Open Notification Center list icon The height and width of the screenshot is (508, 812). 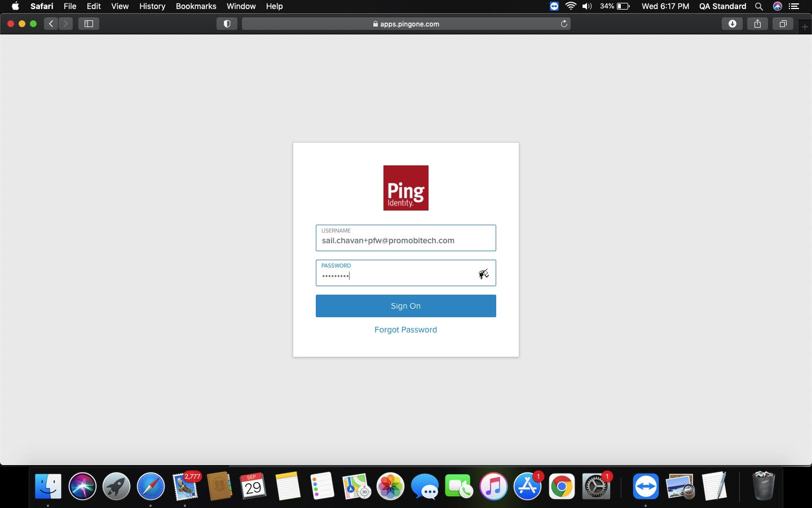coord(794,6)
